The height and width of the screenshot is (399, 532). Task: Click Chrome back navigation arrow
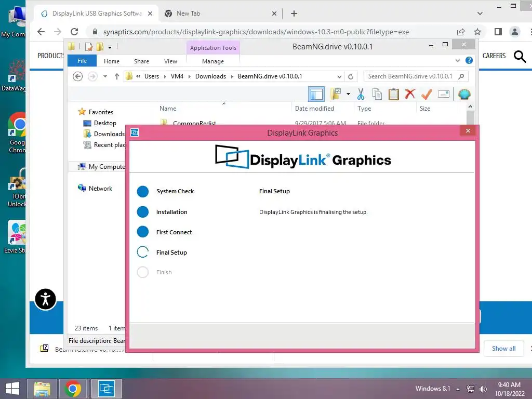[41, 32]
